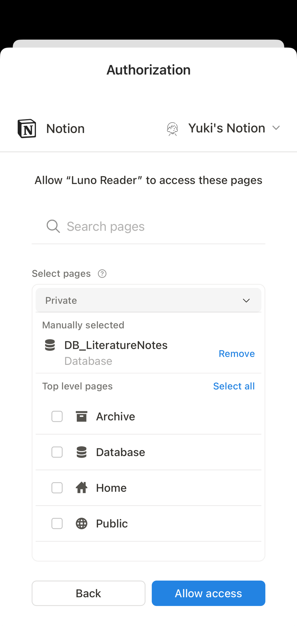
Task: Click the Archive box icon
Action: pyautogui.click(x=82, y=416)
